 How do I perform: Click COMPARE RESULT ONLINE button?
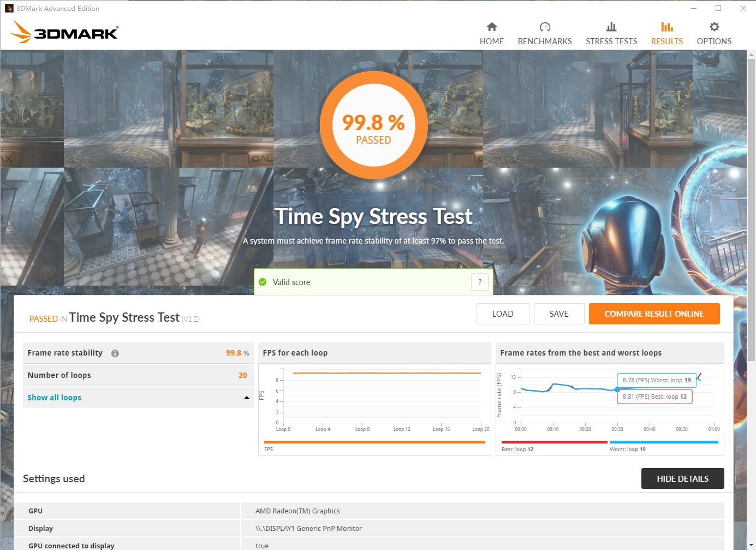coord(654,314)
